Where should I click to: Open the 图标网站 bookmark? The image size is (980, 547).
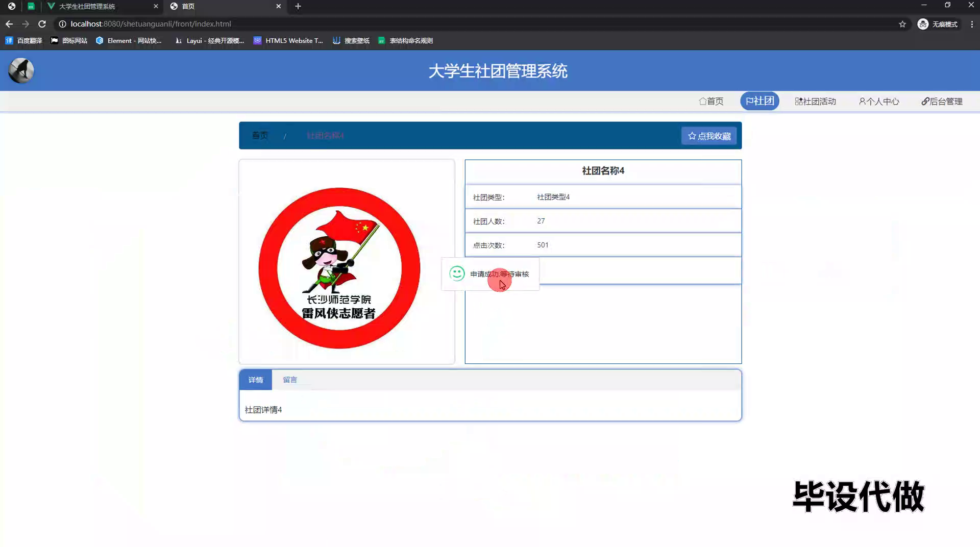pyautogui.click(x=69, y=41)
